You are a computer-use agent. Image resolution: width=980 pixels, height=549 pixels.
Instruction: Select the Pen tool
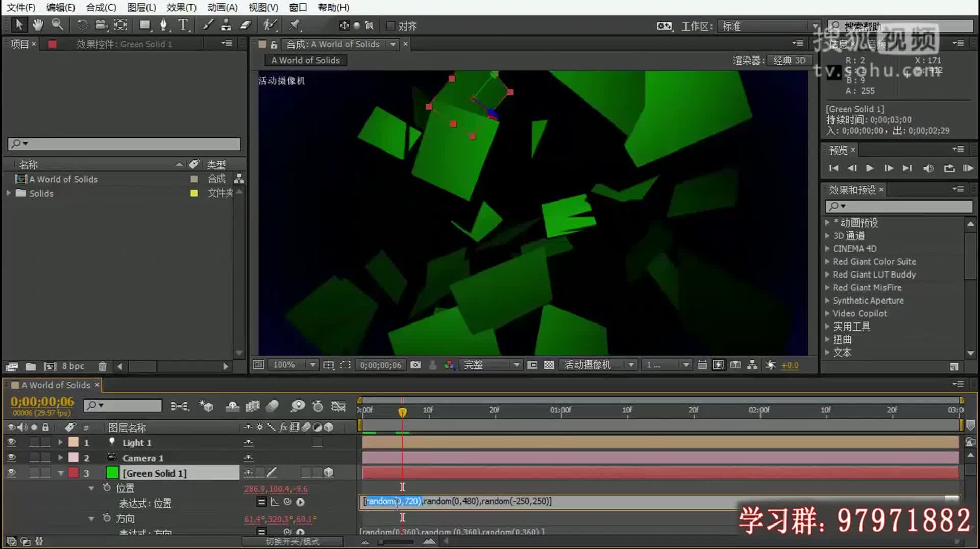[164, 24]
